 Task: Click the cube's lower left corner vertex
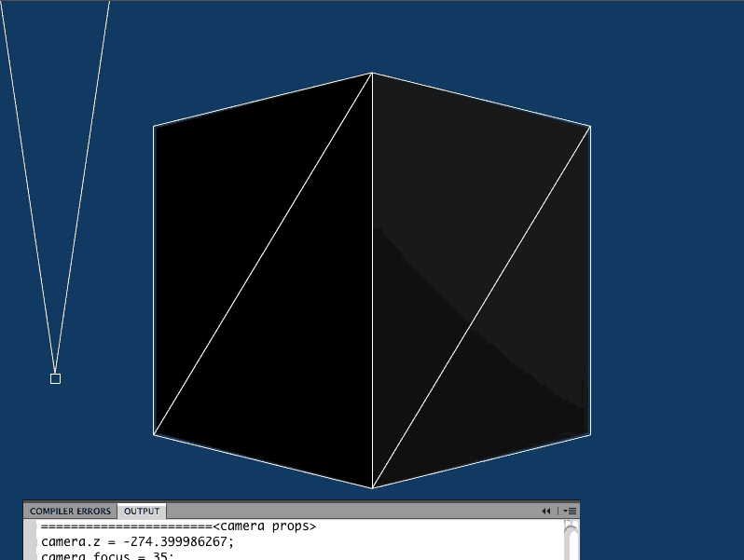[x=154, y=434]
